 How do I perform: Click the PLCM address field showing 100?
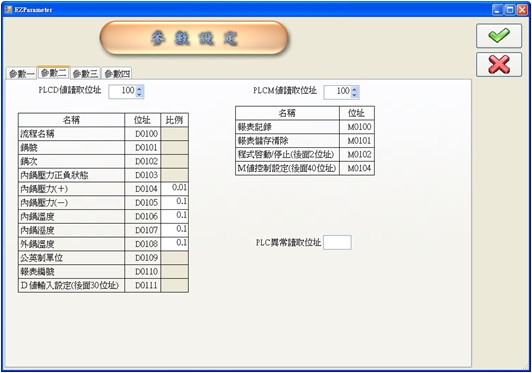pos(338,92)
